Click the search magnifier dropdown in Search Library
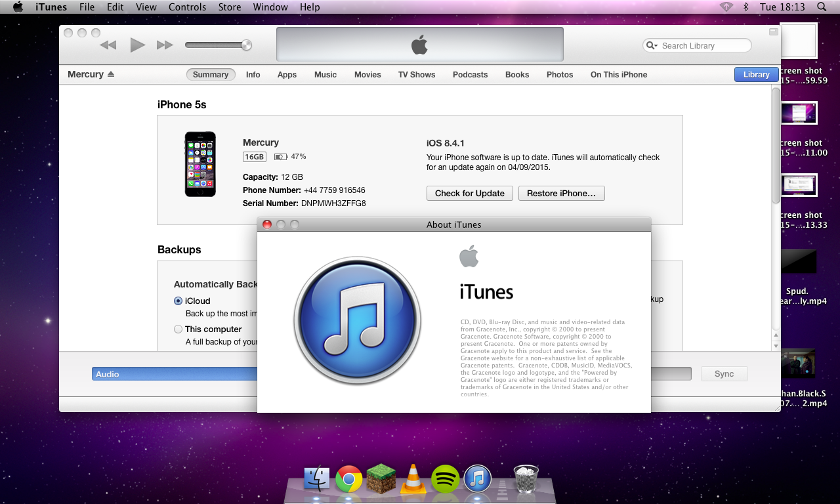Viewport: 840px width, 504px height. coord(652,45)
